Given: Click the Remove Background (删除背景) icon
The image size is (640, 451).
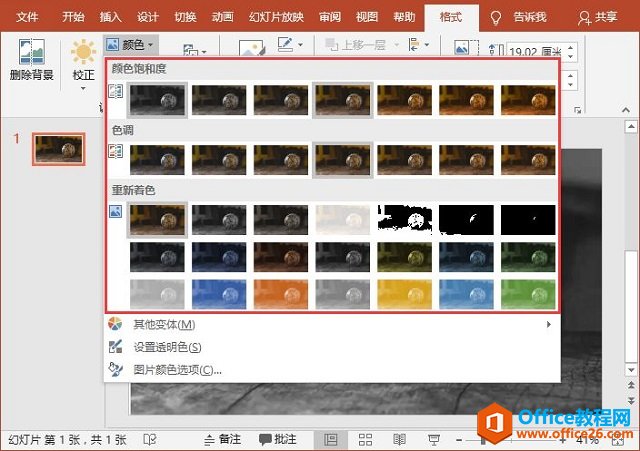Looking at the screenshot, I should coord(32,58).
